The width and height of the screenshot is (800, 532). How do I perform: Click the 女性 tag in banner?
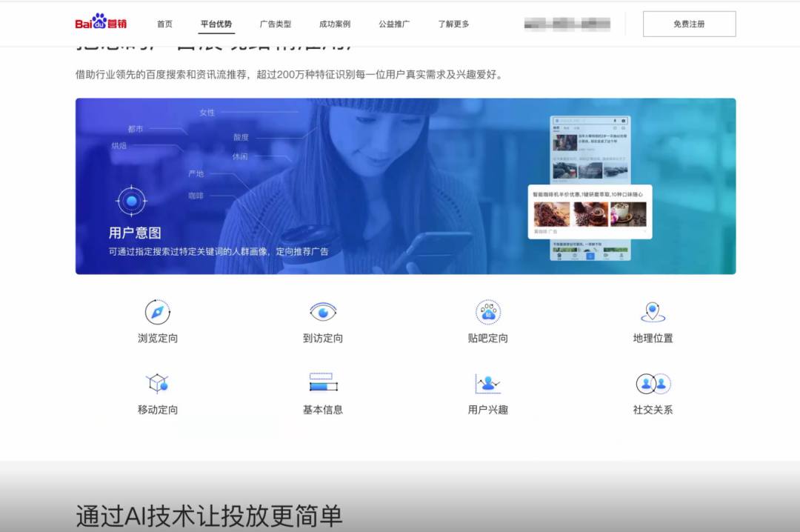[207, 113]
